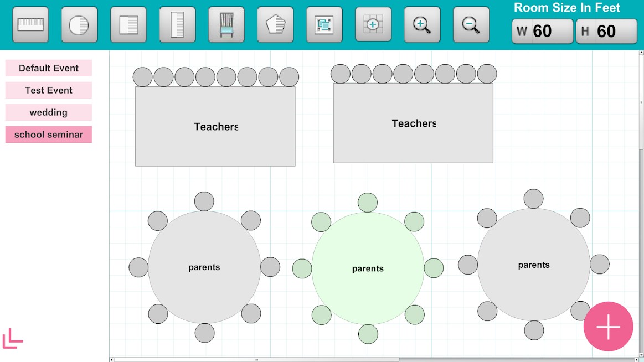Zoom in with magnifier plus
This screenshot has width=644, height=362.
tap(422, 25)
